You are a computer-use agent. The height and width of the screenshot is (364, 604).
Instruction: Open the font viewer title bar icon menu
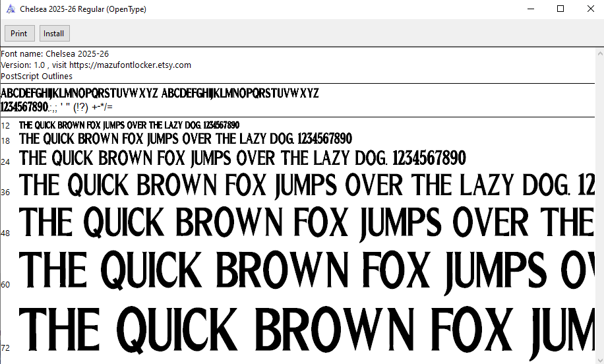[x=11, y=9]
